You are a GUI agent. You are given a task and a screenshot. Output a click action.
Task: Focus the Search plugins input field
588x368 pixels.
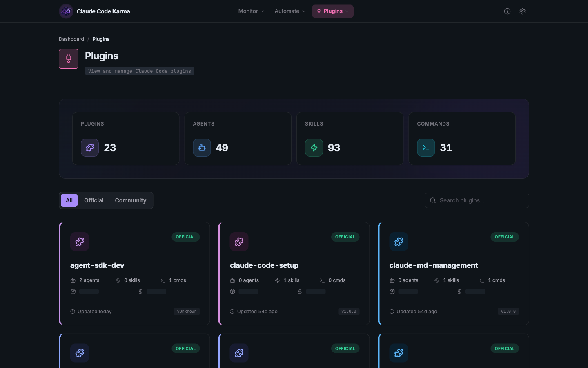(477, 200)
